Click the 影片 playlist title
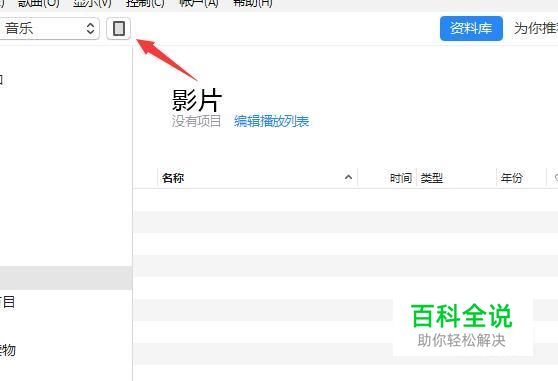 (197, 100)
